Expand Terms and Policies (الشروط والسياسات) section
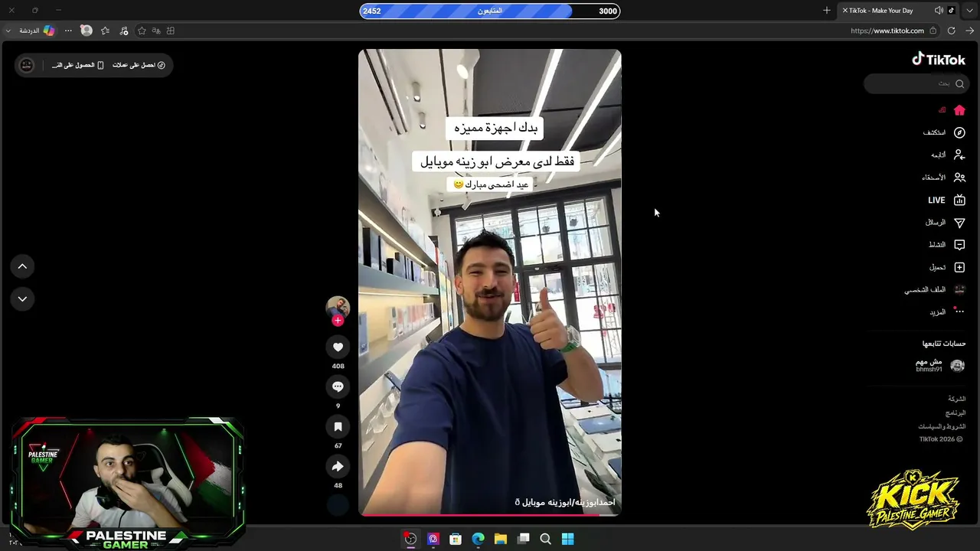This screenshot has height=551, width=980. 942,426
